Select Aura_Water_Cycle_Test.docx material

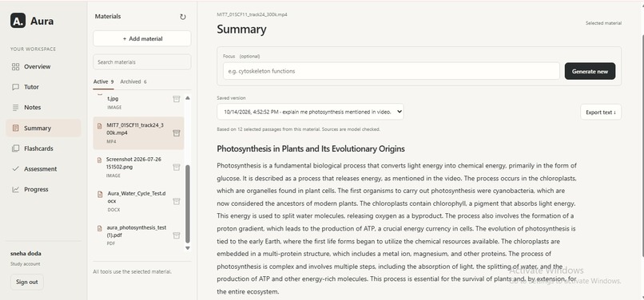pyautogui.click(x=138, y=201)
